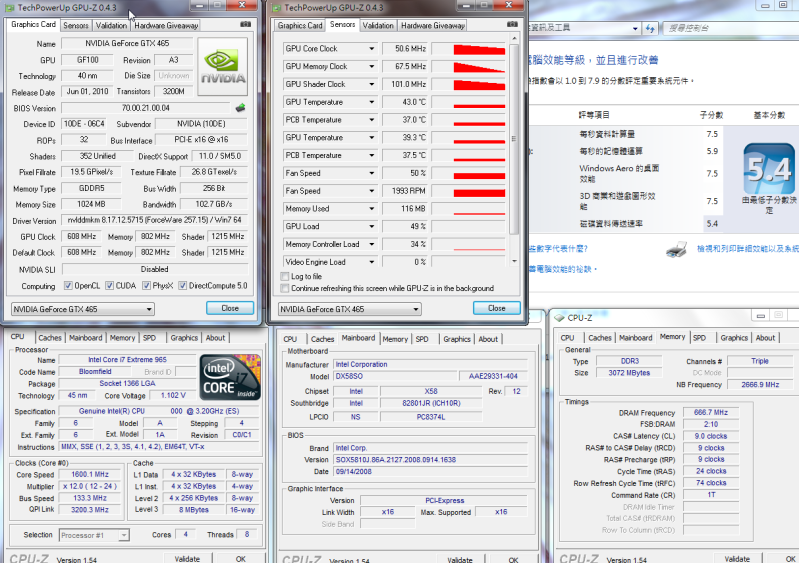
Task: Open SPD tab in left CPU-Z window
Action: click(x=149, y=338)
